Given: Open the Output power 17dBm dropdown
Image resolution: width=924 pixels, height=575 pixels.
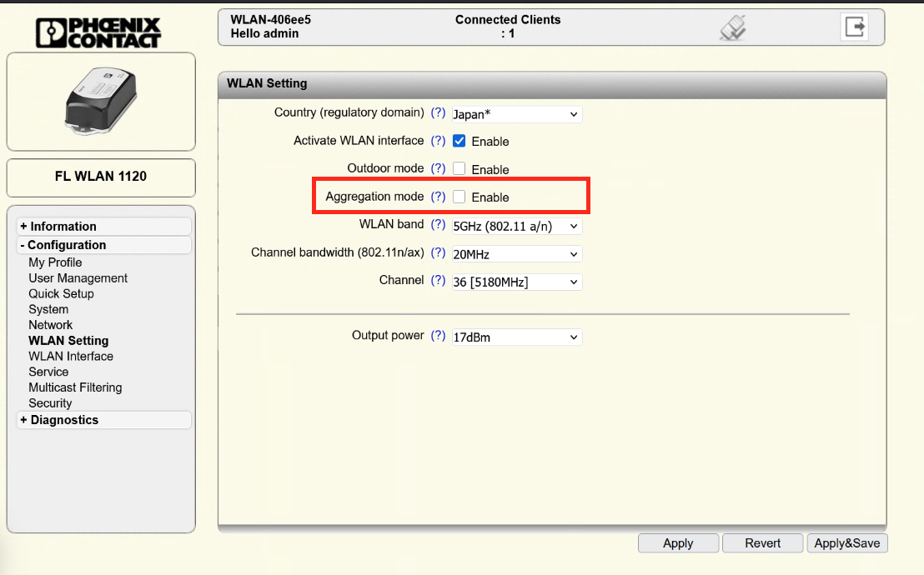Looking at the screenshot, I should coord(516,337).
